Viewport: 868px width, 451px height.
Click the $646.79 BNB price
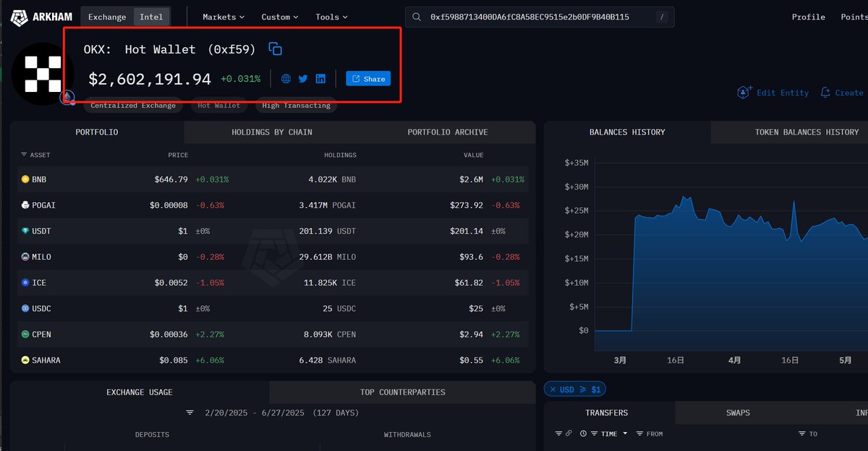click(x=171, y=179)
